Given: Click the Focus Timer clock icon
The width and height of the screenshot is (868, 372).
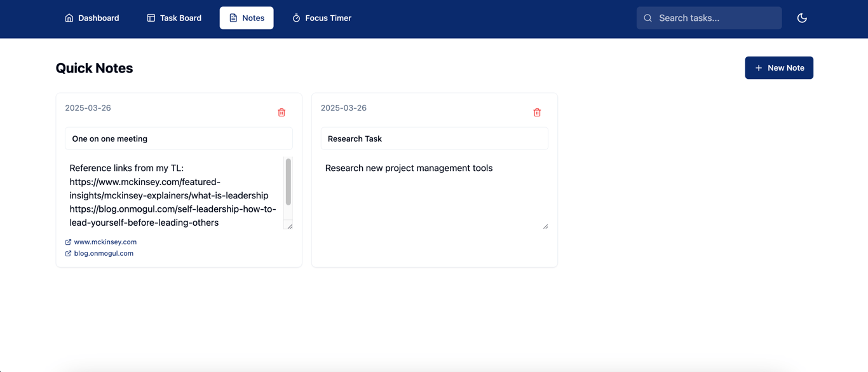Looking at the screenshot, I should click(296, 18).
